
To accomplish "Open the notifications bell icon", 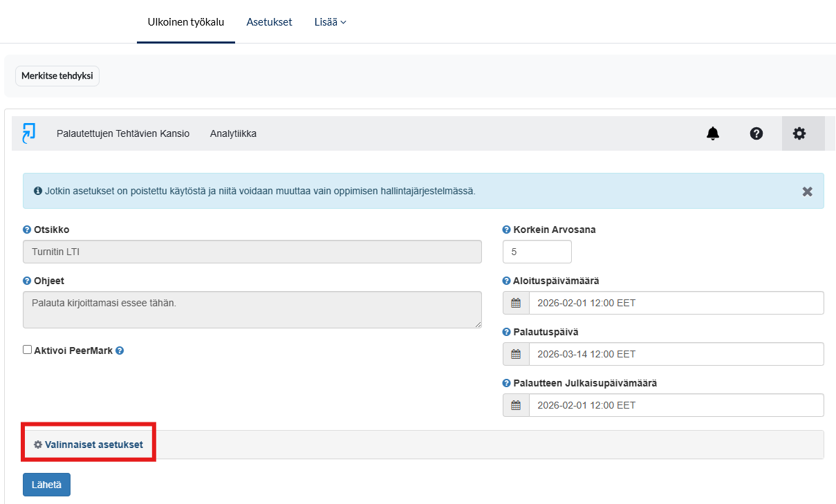I will (x=713, y=133).
